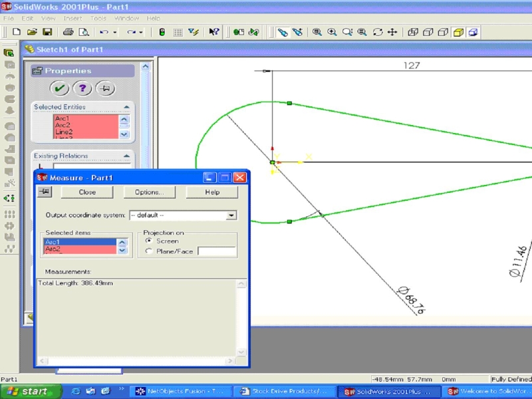Viewport: 532px width, 399px height.
Task: Click the New document icon
Action: 16,32
